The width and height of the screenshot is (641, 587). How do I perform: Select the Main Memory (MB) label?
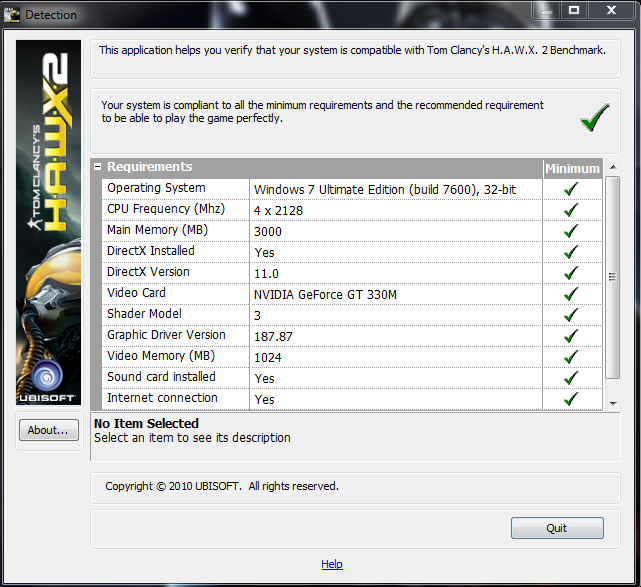click(x=157, y=230)
